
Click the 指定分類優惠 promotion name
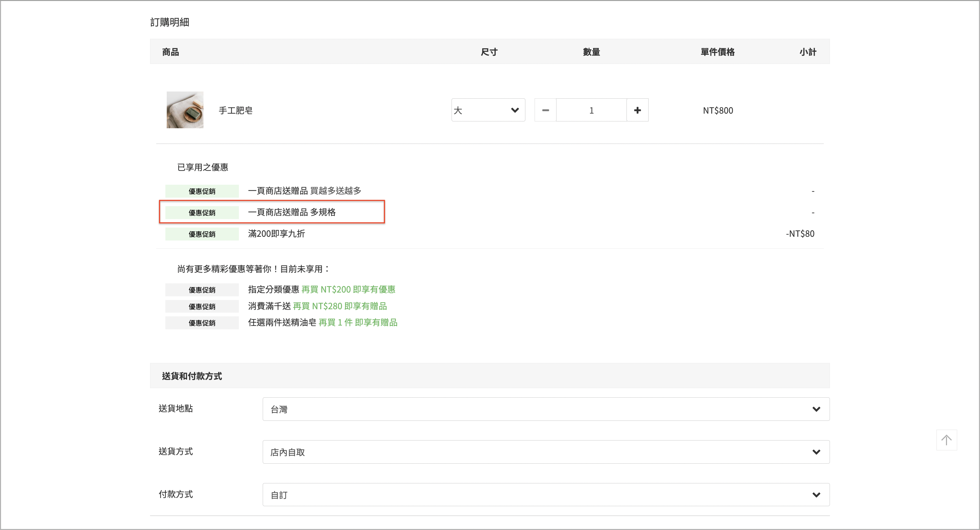[274, 290]
